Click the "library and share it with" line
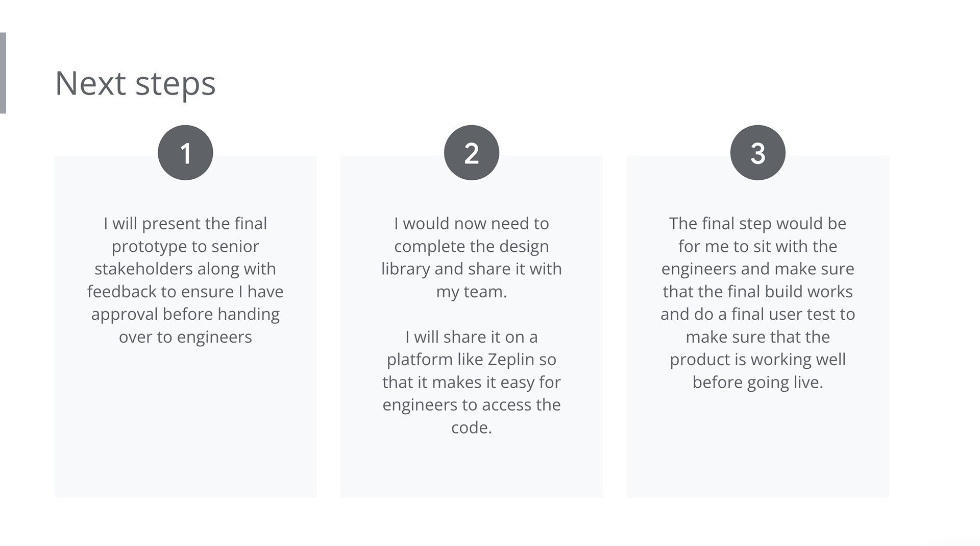The image size is (980, 546). (x=472, y=269)
